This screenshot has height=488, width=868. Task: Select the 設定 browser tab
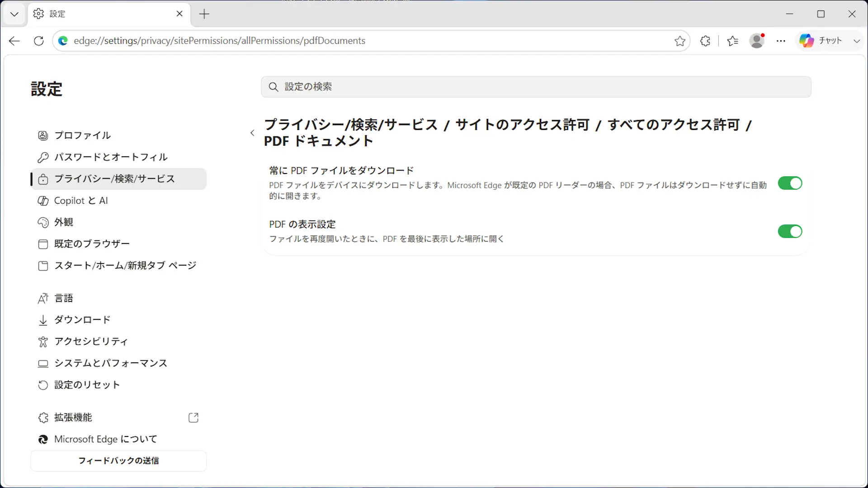coord(109,14)
